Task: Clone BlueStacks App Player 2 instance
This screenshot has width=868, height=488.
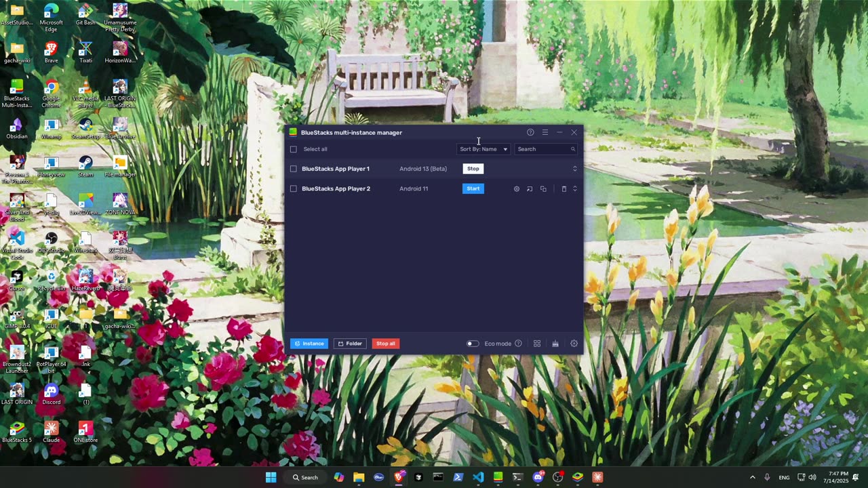Action: point(543,189)
